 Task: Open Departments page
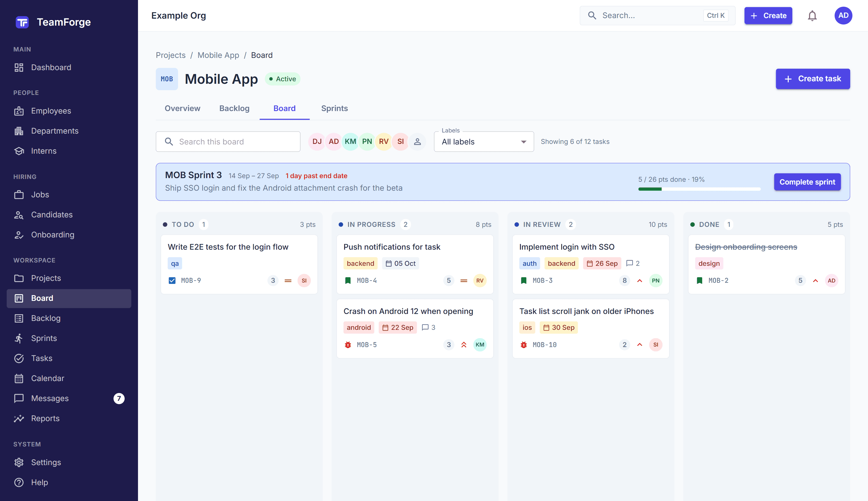coord(69,131)
